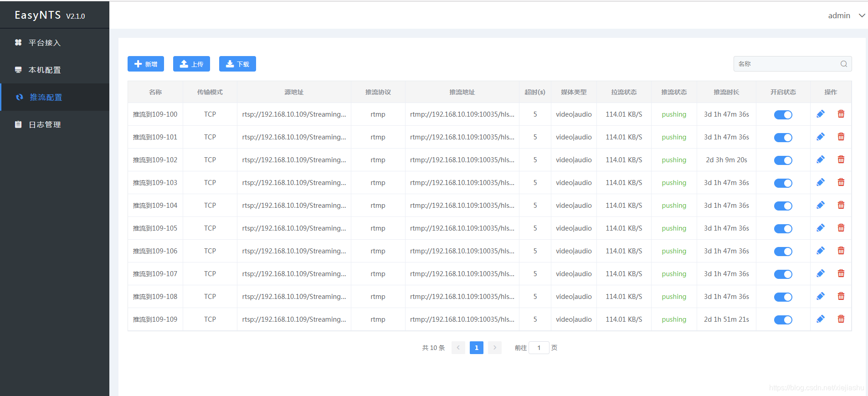Click the search magnifier icon in 名称 box
Screen dimensions: 868x396
point(844,64)
